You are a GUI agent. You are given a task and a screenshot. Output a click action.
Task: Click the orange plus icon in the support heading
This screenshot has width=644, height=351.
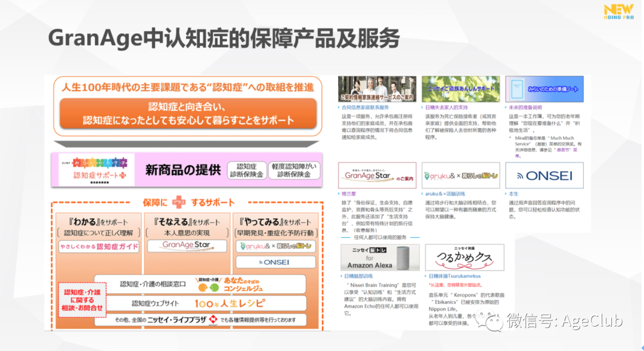tap(178, 202)
